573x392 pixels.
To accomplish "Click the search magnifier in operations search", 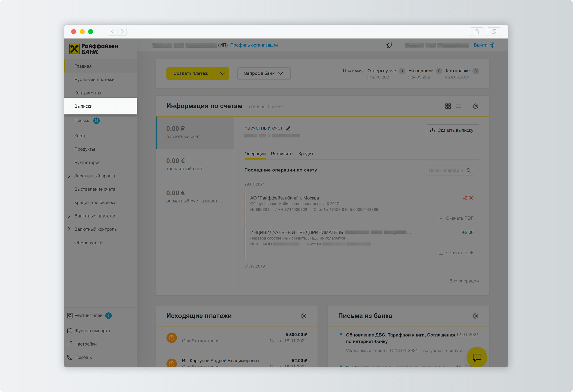I will point(469,170).
